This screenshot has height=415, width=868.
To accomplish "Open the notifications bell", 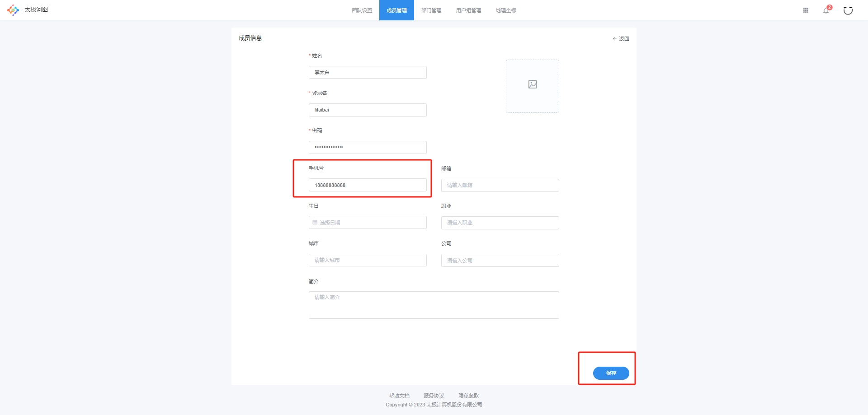I will (x=826, y=10).
